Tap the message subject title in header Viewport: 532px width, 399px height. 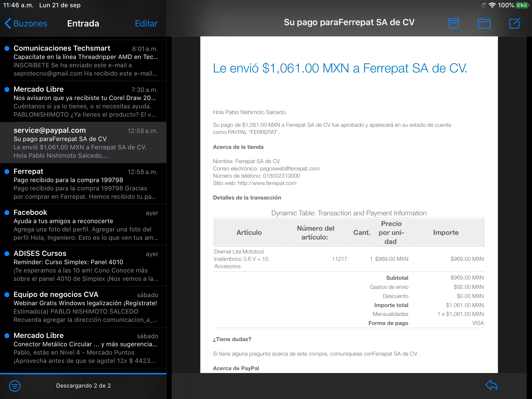(349, 22)
